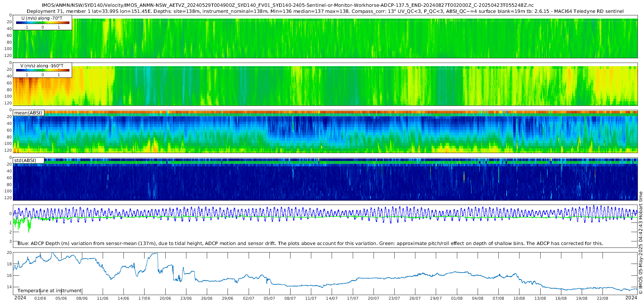The width and height of the screenshot is (644, 304).
Task: Select the 05/07 date tick
Action: pos(269,298)
